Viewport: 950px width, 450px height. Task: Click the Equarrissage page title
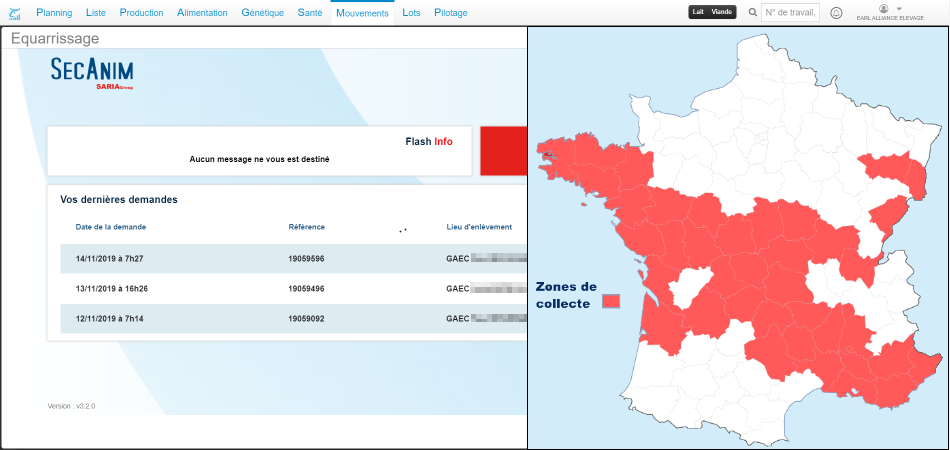click(x=55, y=39)
